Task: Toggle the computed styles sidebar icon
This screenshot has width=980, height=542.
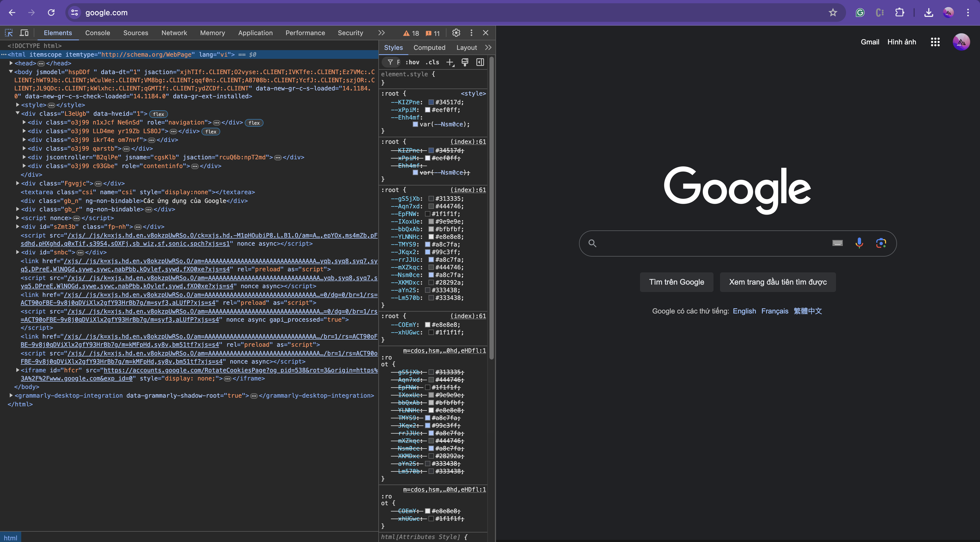Action: coord(480,62)
